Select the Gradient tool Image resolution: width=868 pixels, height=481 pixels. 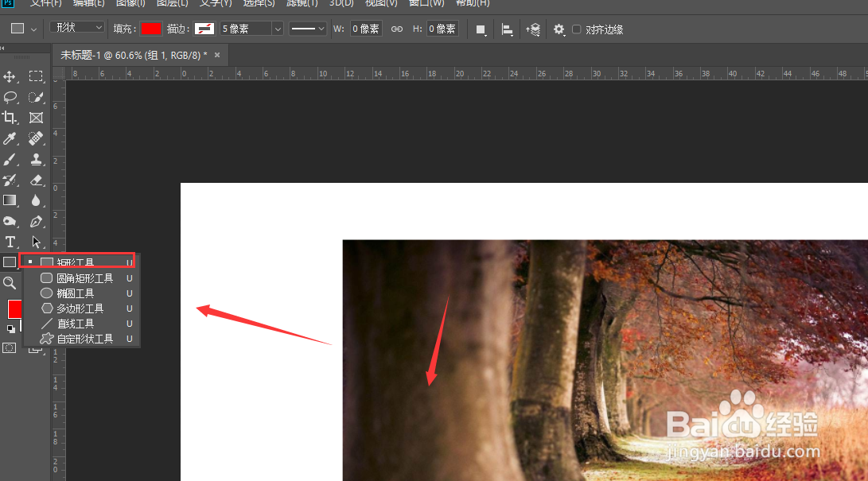click(x=10, y=200)
